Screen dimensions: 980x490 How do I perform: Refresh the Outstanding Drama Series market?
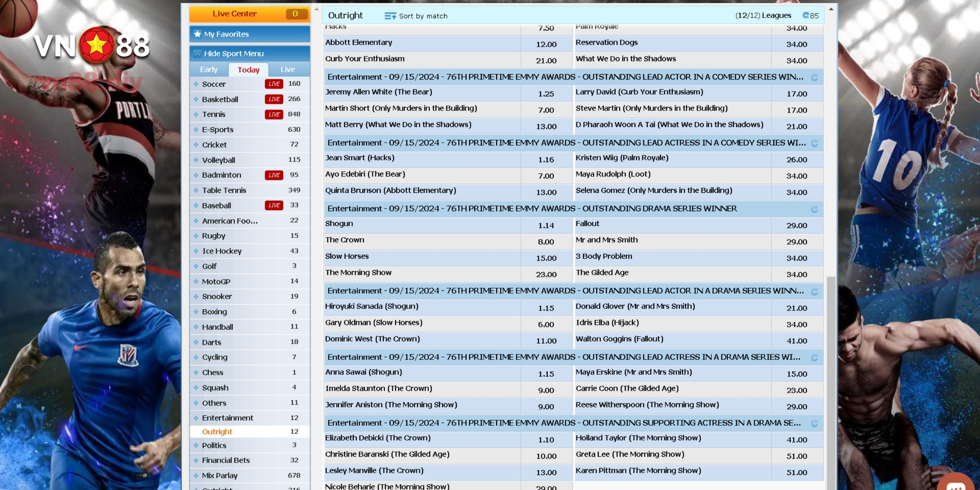click(814, 209)
